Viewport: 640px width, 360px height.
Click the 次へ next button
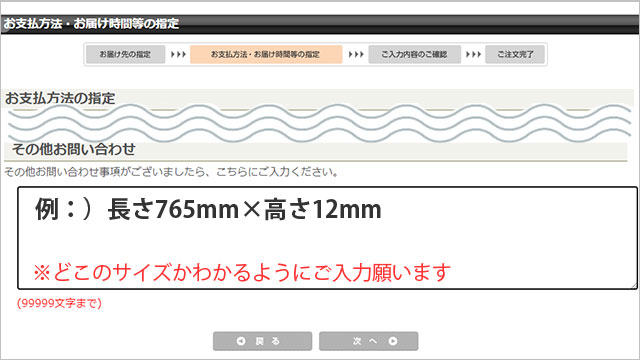point(369,341)
